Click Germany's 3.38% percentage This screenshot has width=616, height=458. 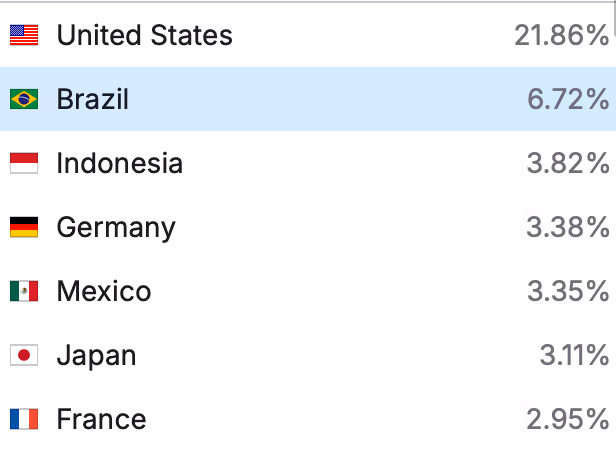(x=568, y=227)
